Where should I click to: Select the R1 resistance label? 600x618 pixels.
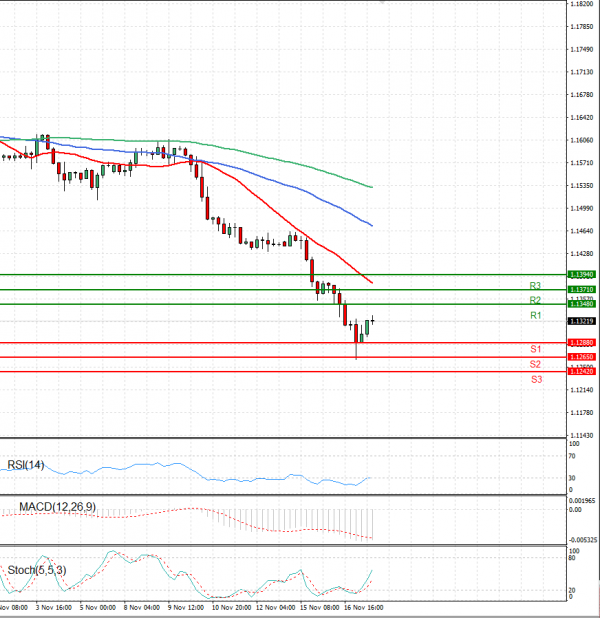pos(536,316)
